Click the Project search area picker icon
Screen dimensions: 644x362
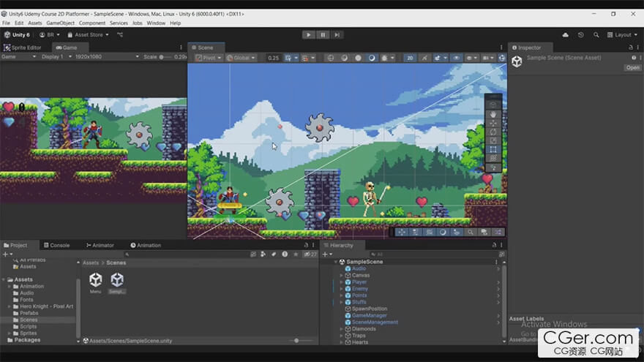pos(253,254)
